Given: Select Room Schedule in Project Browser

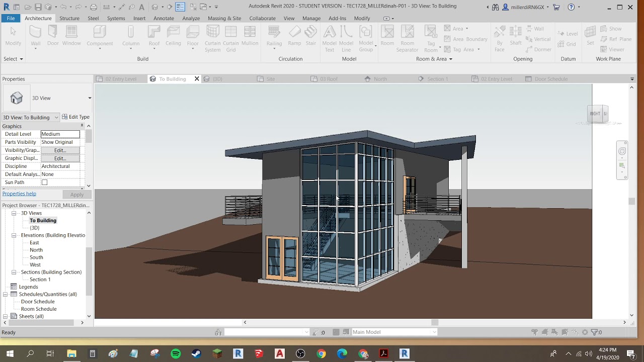Looking at the screenshot, I should tap(39, 309).
